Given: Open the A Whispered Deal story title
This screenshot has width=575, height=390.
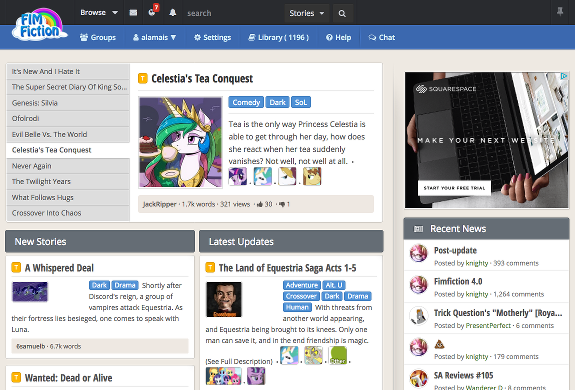Looking at the screenshot, I should point(59,268).
